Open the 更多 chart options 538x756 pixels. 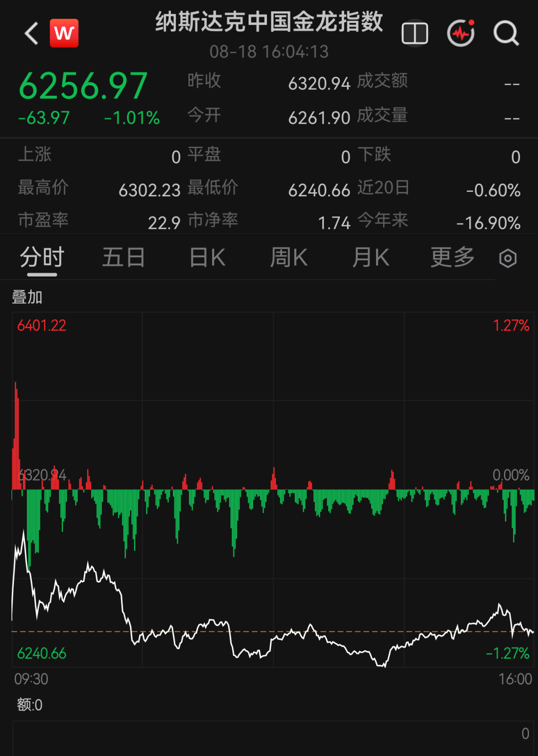point(452,258)
